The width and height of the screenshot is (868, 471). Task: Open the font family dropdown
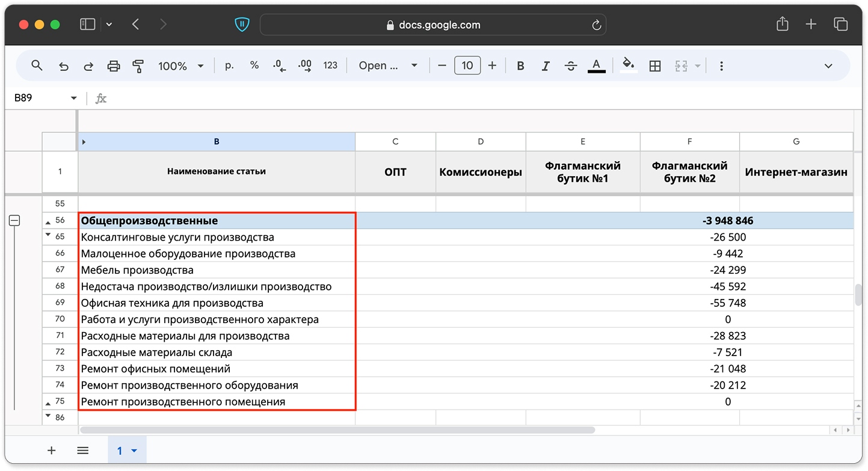(388, 66)
